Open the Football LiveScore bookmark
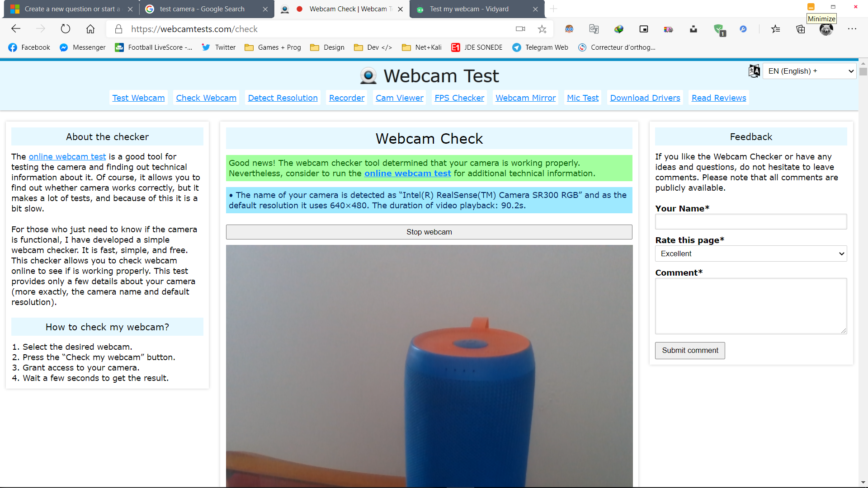The width and height of the screenshot is (868, 488). (154, 47)
